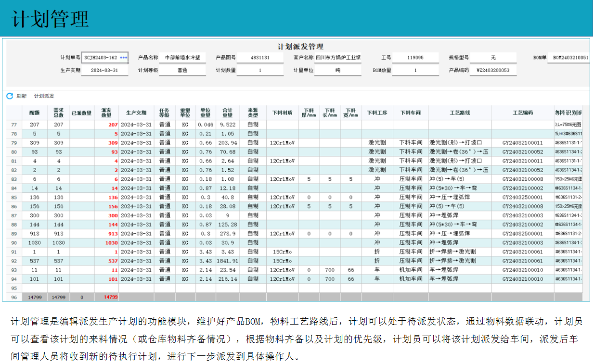Select row number 85 header

[14, 197]
